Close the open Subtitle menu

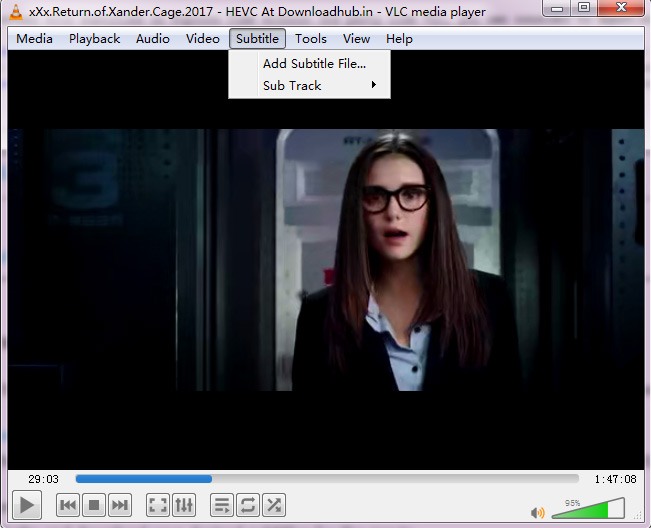click(257, 39)
